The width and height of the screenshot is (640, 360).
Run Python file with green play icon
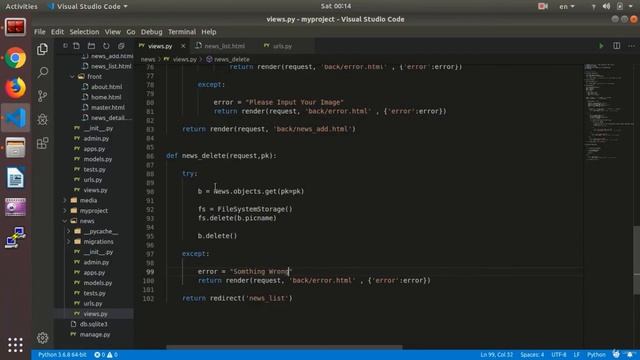pyautogui.click(x=601, y=46)
